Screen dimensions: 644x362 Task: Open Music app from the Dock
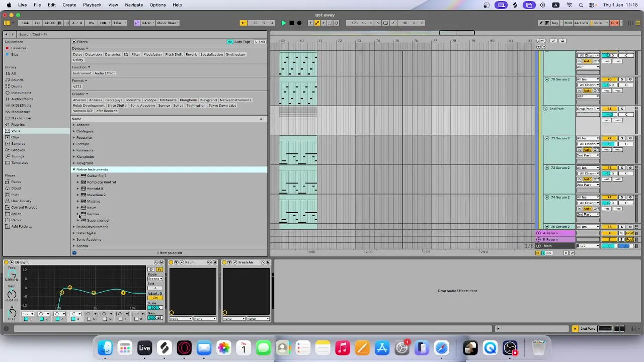343,348
